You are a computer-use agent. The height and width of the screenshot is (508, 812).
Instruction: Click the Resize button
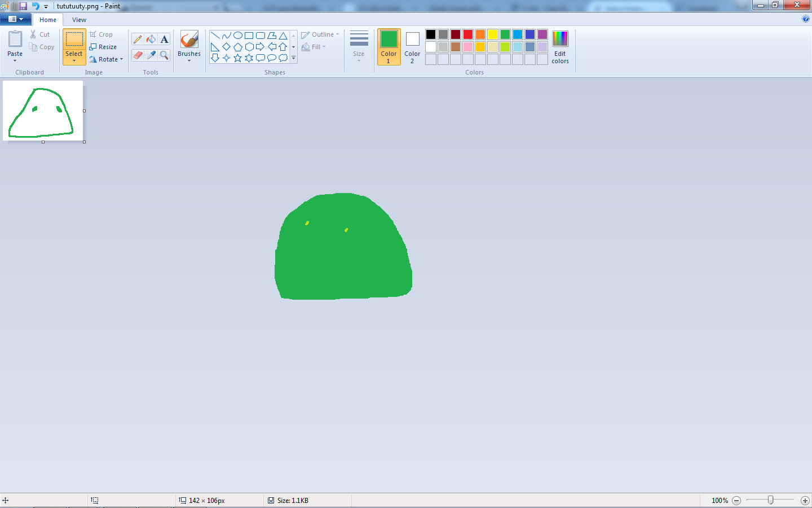(103, 47)
